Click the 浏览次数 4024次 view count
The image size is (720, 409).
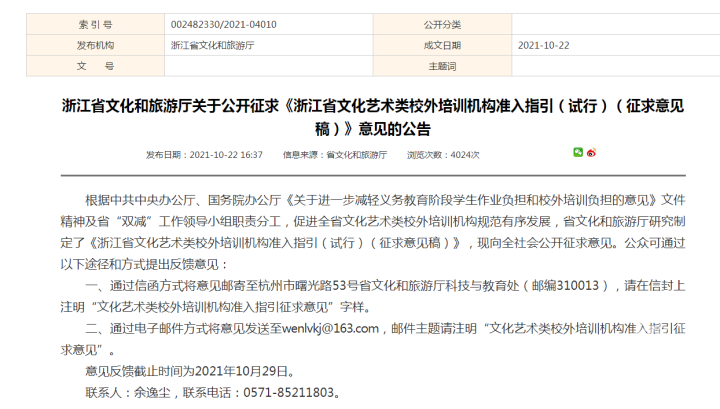(443, 155)
